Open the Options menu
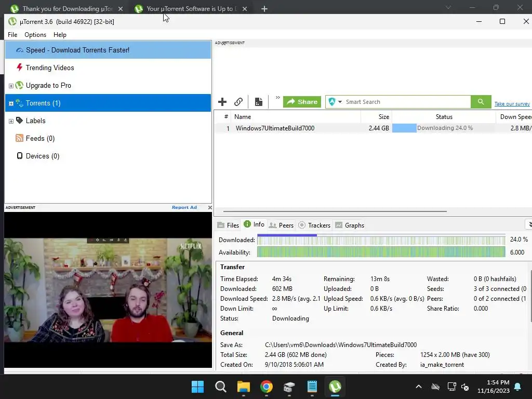The image size is (532, 399). [x=35, y=35]
